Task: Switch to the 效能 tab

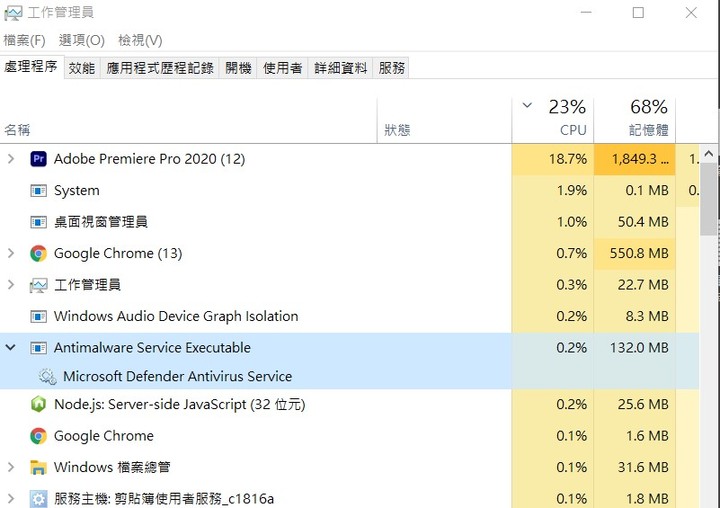Action: click(82, 68)
